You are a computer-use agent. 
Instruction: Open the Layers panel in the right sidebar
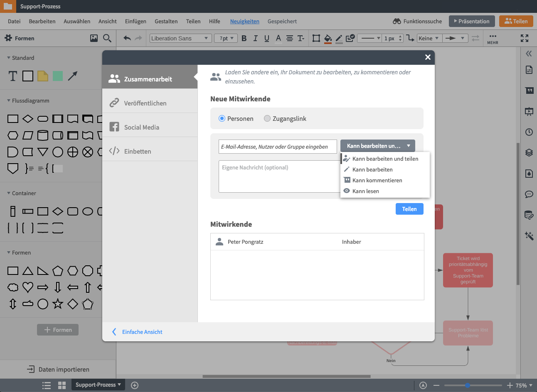[529, 153]
